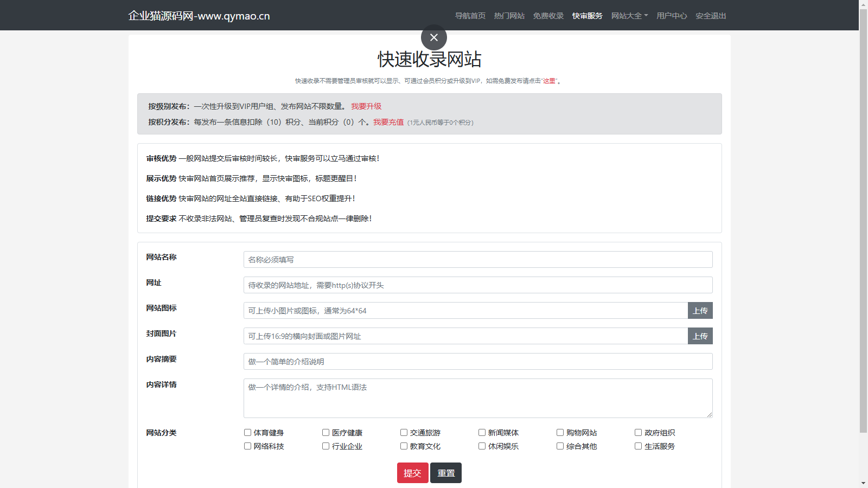The image size is (868, 488).
Task: Open 用户中心 from top navigation
Action: (672, 16)
